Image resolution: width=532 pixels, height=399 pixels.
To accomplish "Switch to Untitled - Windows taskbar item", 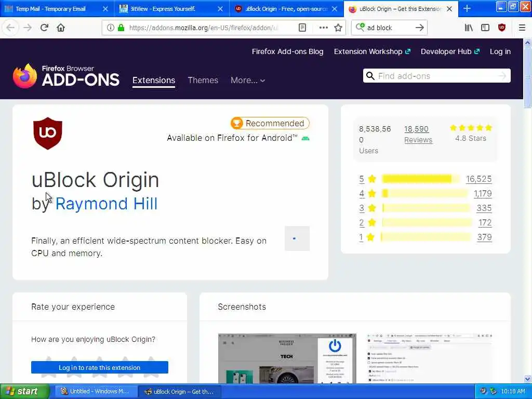I will [95, 392].
